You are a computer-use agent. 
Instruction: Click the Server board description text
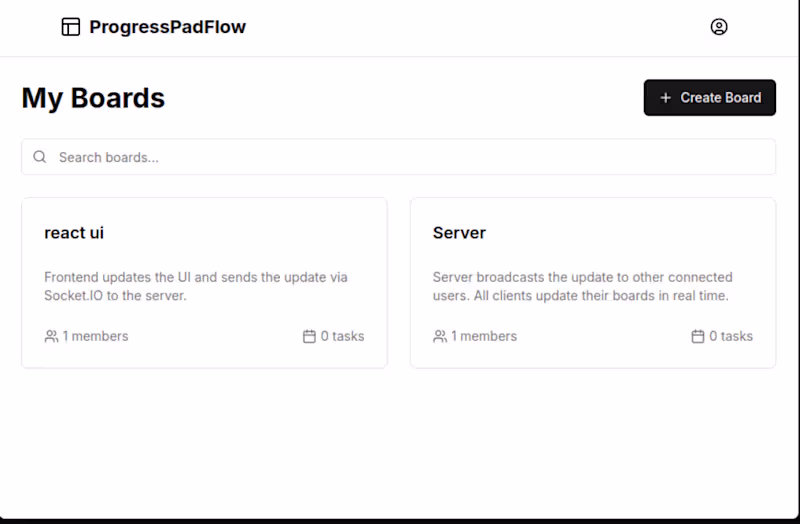pyautogui.click(x=582, y=286)
